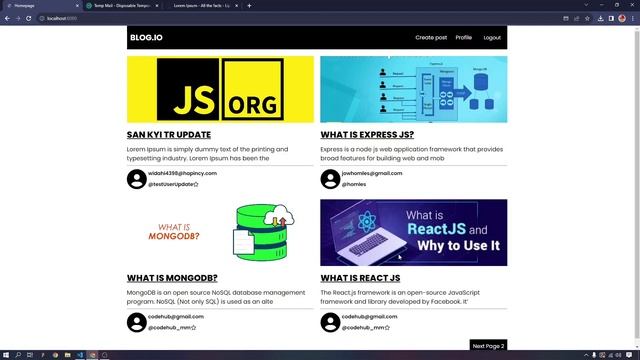Open Task View on the taskbar

click(x=30, y=355)
